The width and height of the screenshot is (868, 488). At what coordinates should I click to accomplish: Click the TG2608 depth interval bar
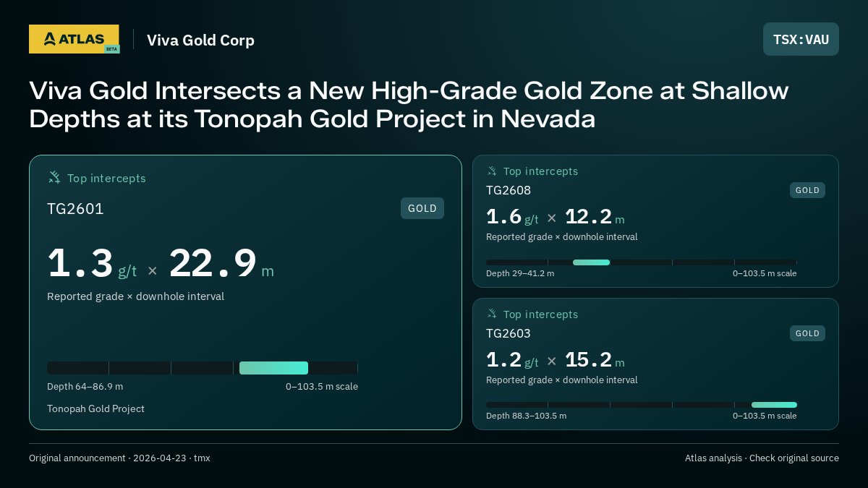click(642, 262)
